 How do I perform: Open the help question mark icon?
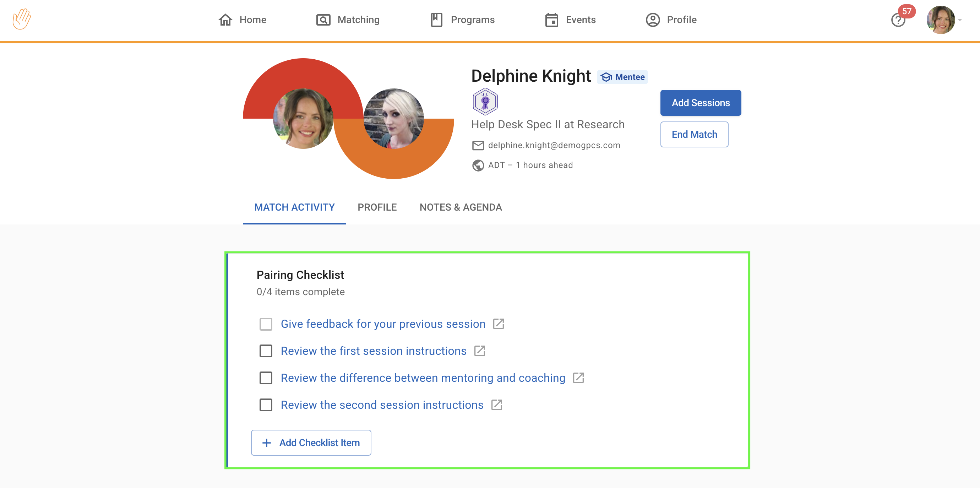point(898,20)
